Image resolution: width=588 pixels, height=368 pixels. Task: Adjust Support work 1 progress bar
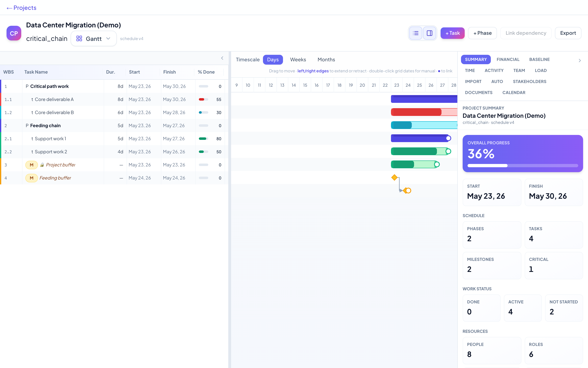pyautogui.click(x=203, y=139)
